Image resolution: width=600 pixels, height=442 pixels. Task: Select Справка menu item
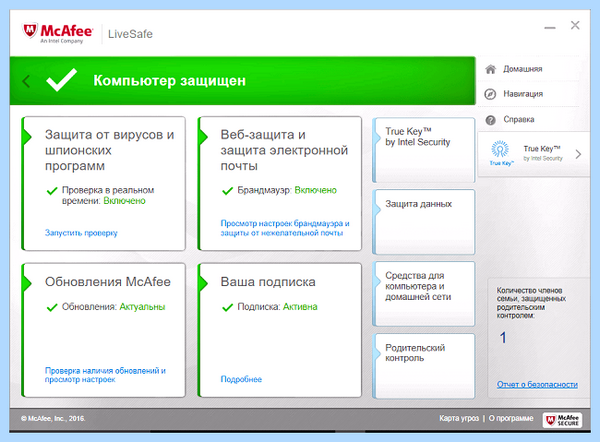518,120
